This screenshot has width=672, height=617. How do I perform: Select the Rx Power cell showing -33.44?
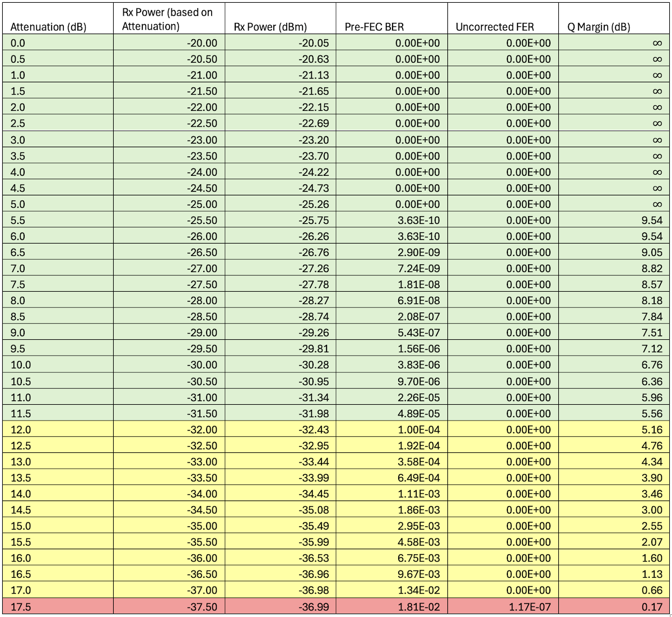[x=281, y=462]
